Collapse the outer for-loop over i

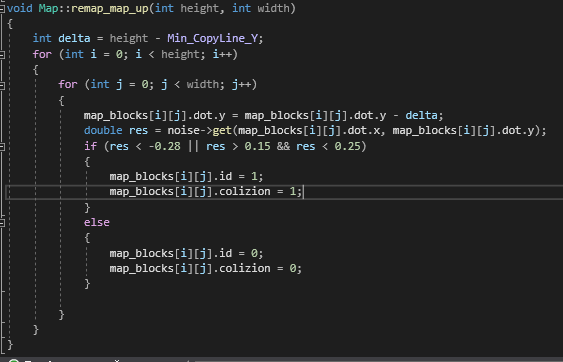[x=2, y=55]
